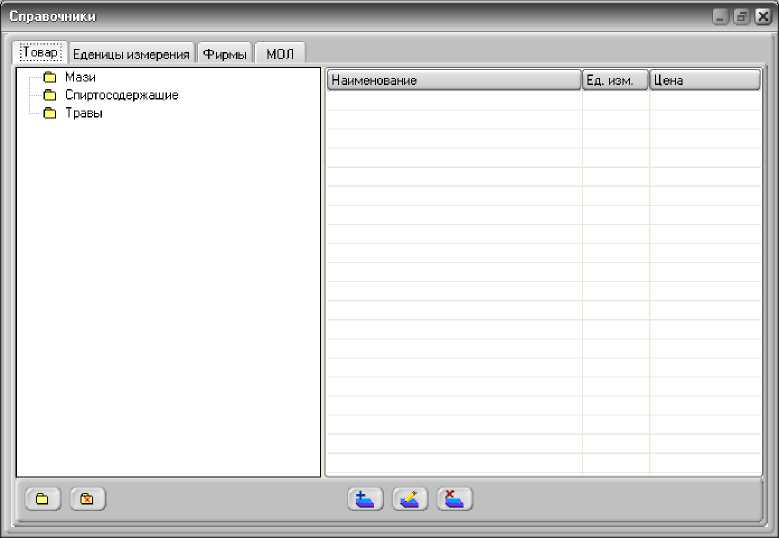
Task: Delete the folder using the red-X folder button
Action: (88, 499)
